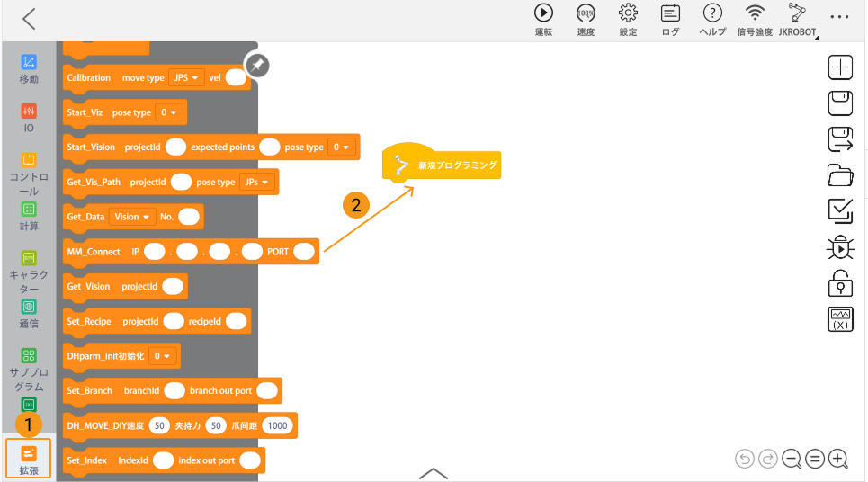Save the program with disk icon
The height and width of the screenshot is (482, 868).
point(840,103)
